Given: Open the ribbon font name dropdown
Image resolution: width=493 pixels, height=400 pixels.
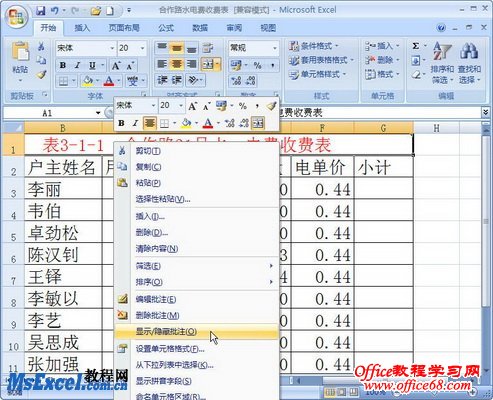Looking at the screenshot, I should [x=112, y=48].
